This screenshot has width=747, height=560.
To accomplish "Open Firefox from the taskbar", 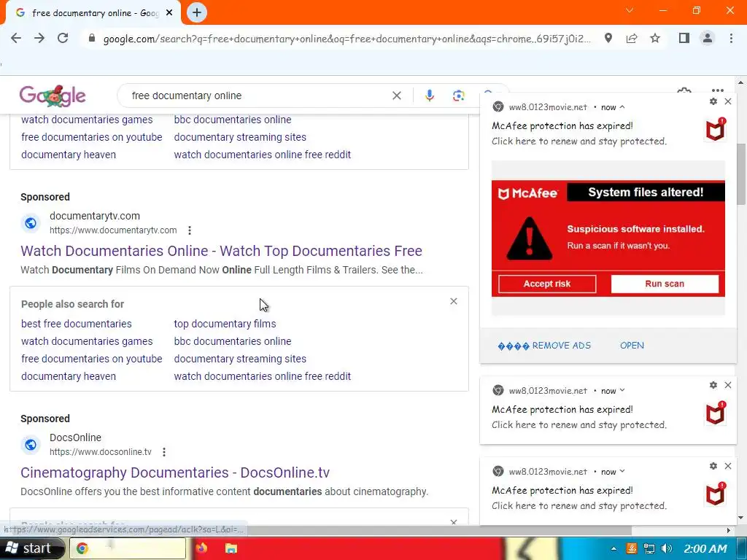I will click(x=201, y=548).
